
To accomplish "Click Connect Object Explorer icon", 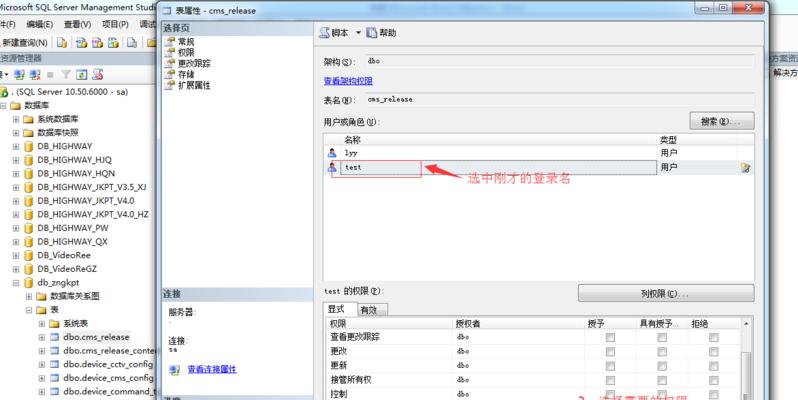I will [x=19, y=75].
